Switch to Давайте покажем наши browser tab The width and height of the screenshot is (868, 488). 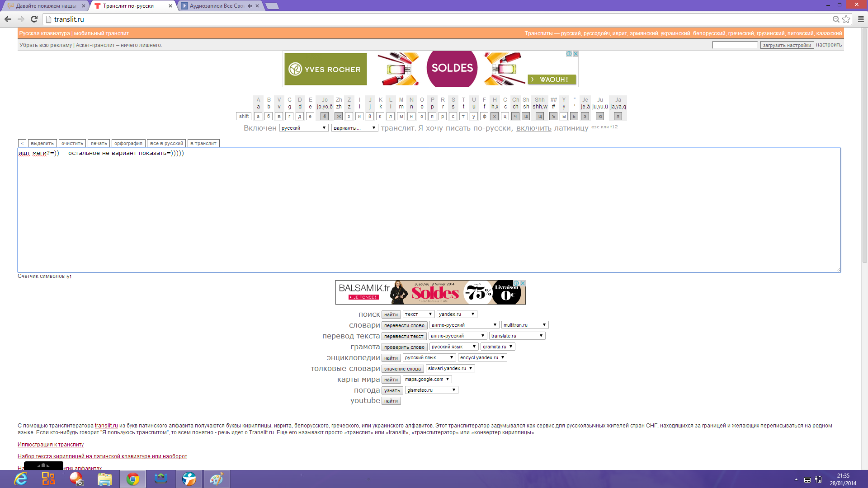click(45, 6)
